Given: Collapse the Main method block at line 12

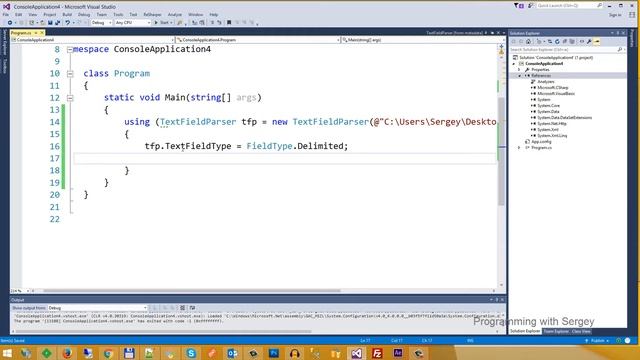Looking at the screenshot, I should (70, 98).
